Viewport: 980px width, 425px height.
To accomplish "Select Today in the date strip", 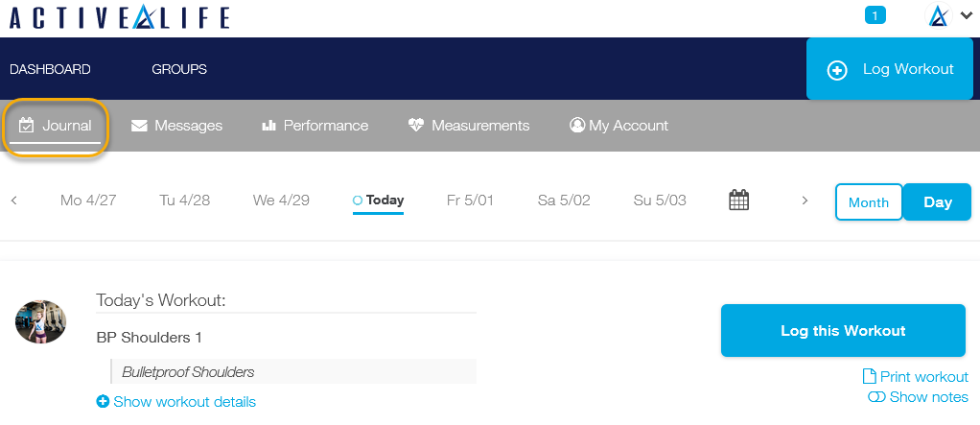I will 378,201.
